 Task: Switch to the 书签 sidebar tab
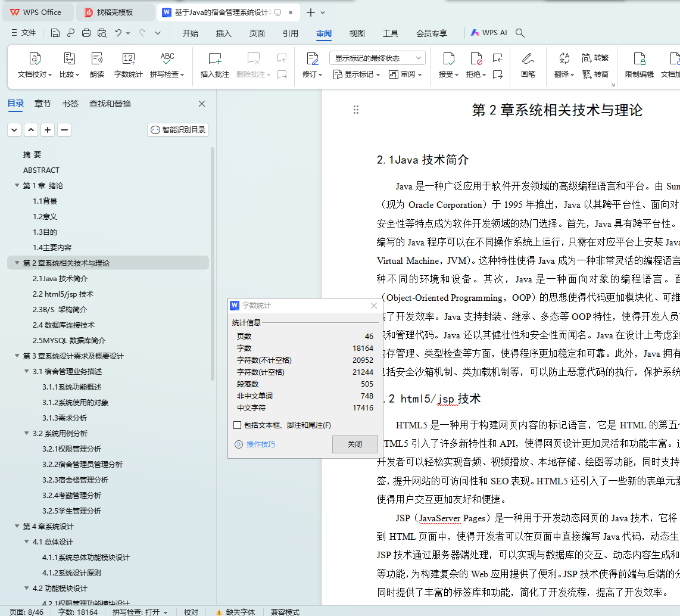pyautogui.click(x=70, y=104)
